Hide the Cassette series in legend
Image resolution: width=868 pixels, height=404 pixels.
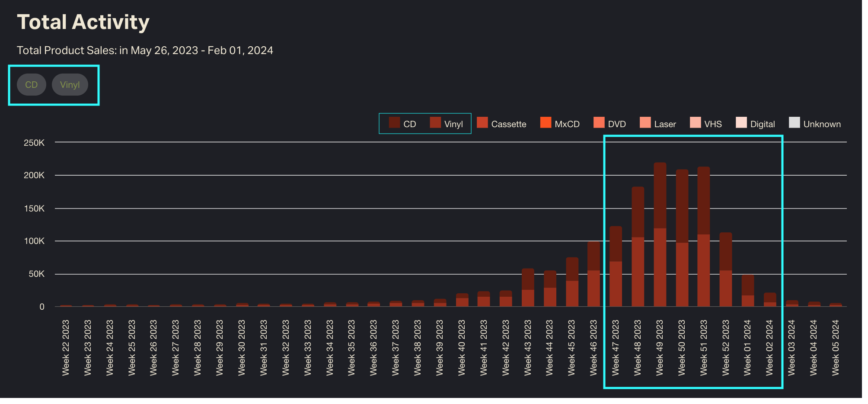click(x=501, y=124)
